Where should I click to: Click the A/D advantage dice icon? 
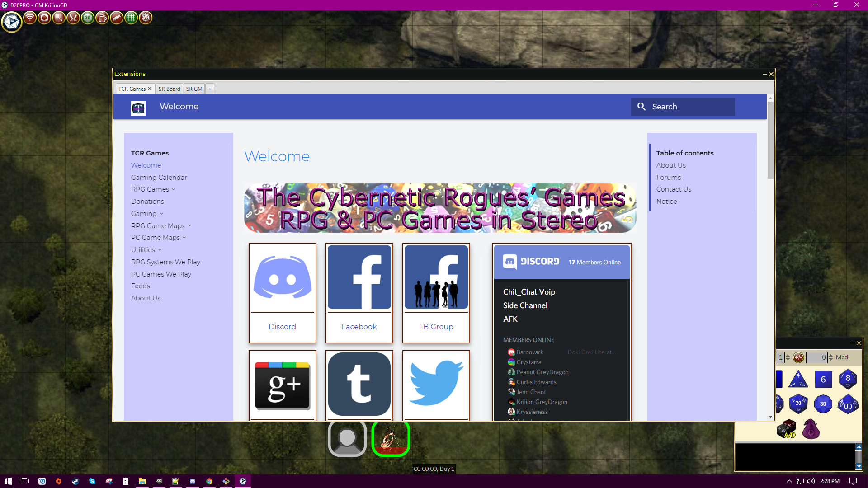(786, 429)
